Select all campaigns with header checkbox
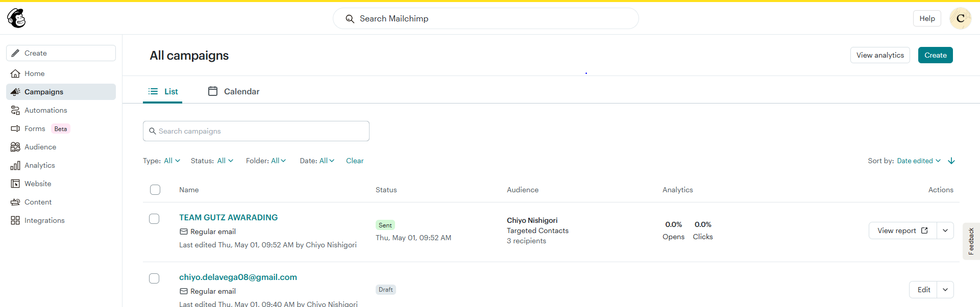Image resolution: width=980 pixels, height=307 pixels. pyautogui.click(x=155, y=190)
